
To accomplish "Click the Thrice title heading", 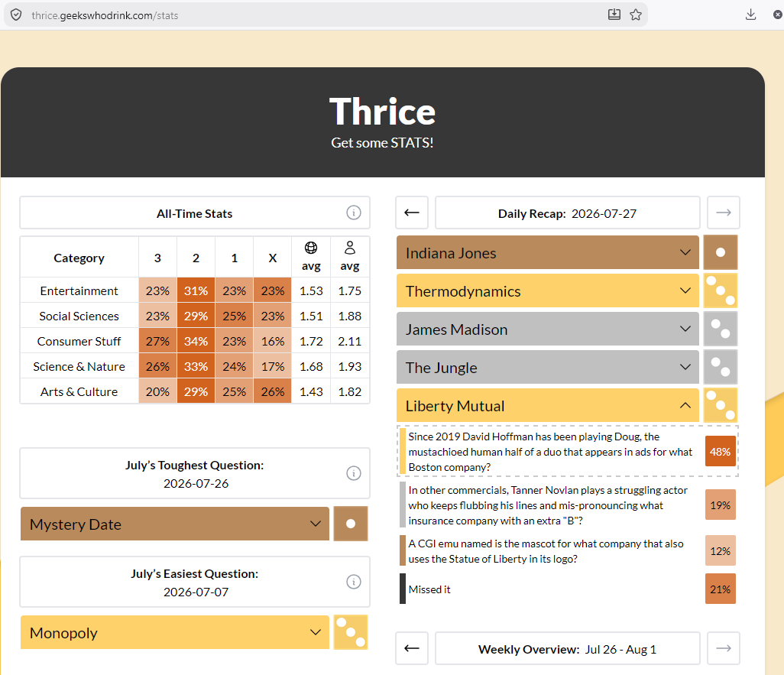I will (383, 111).
